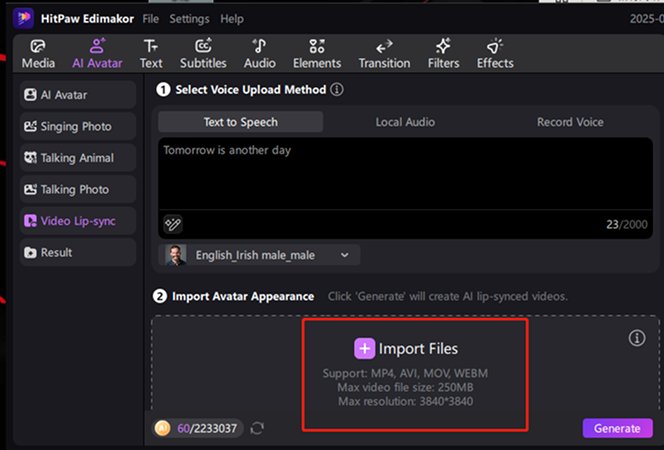
Task: Open the Elements toolbar tab
Action: point(317,54)
